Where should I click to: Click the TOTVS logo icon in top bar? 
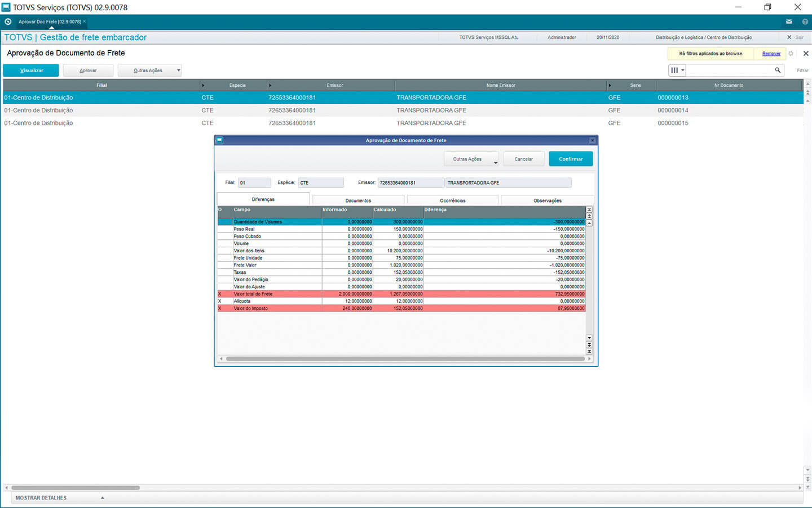pos(8,21)
